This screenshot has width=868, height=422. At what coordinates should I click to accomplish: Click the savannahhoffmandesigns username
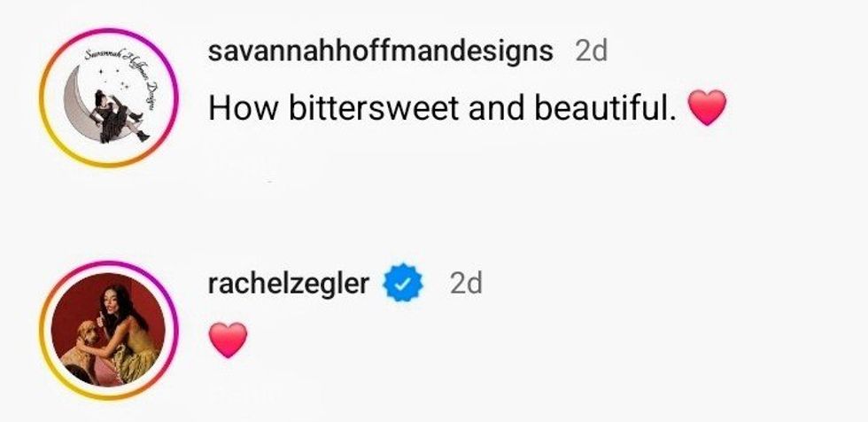point(379,51)
